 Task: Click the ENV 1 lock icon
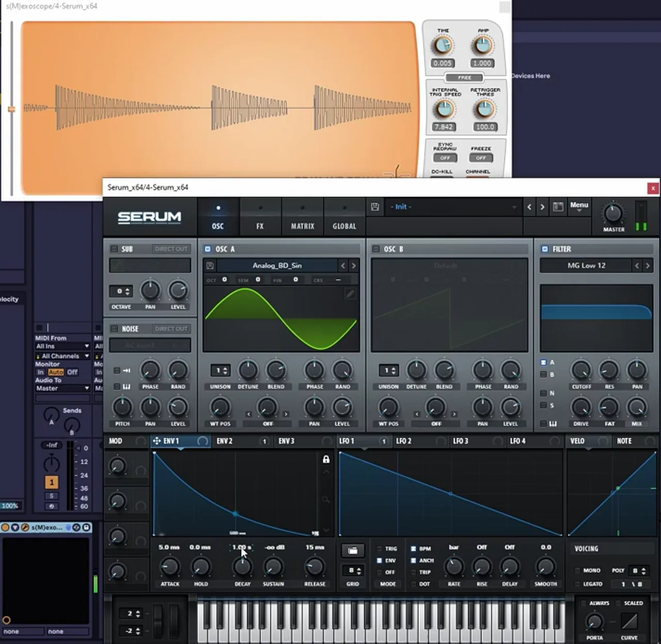[x=326, y=459]
